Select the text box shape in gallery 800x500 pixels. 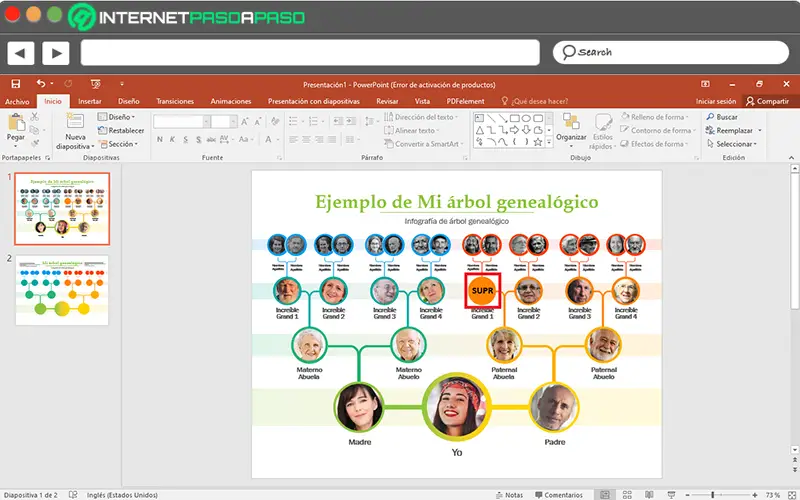tap(480, 118)
